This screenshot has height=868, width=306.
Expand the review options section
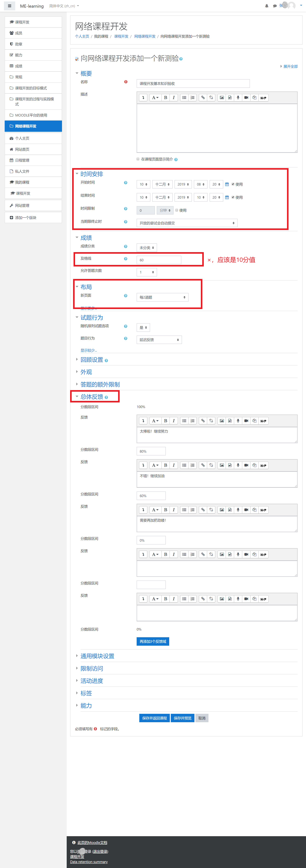coord(92,360)
